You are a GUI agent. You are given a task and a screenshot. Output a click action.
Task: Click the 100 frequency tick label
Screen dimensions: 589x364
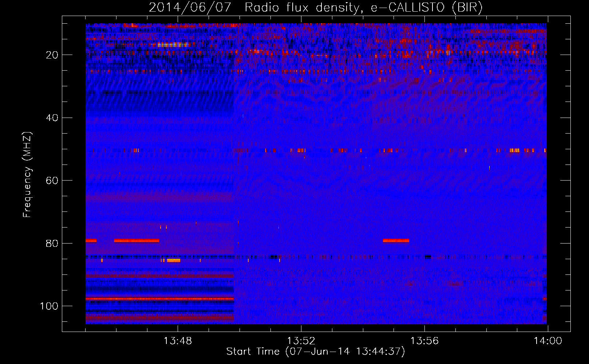pos(49,306)
